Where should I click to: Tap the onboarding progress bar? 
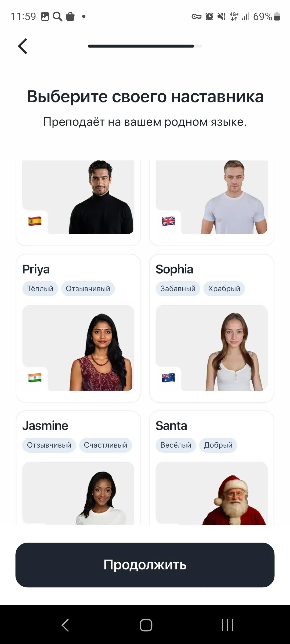(x=145, y=46)
